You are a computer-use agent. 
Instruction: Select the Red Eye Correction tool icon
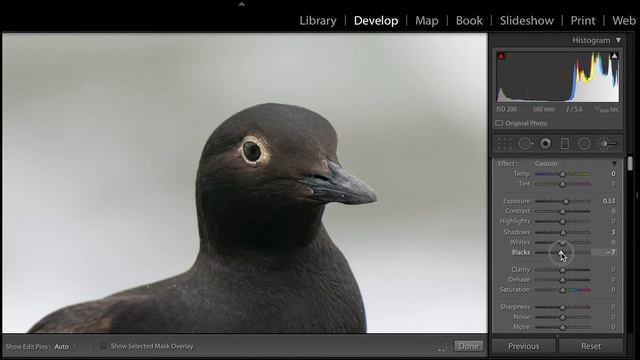(x=545, y=144)
